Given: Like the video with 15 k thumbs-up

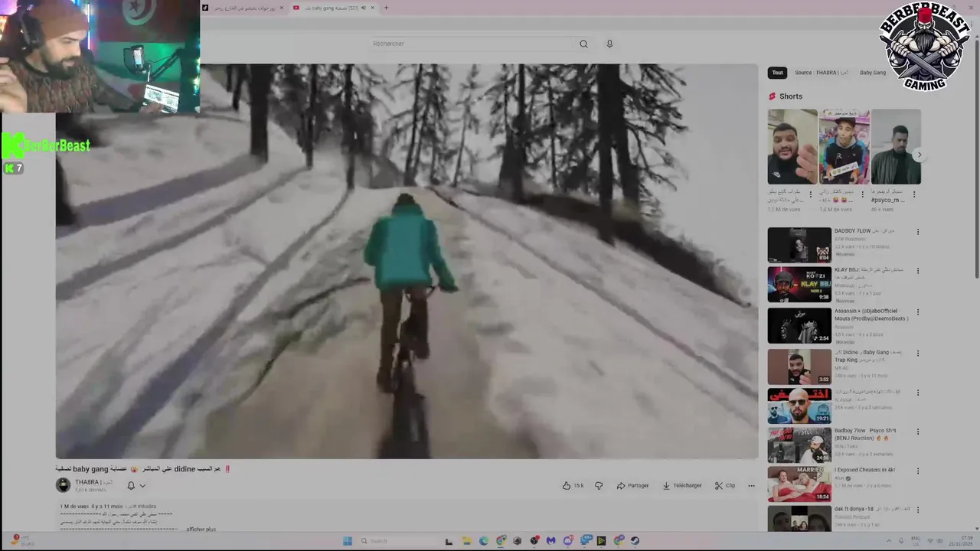Looking at the screenshot, I should pos(573,485).
